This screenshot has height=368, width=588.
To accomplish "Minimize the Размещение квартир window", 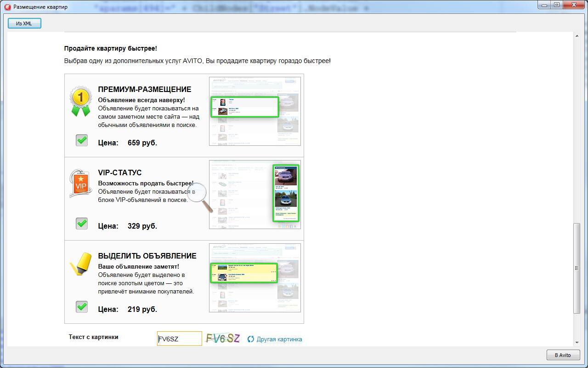I will tap(544, 5).
